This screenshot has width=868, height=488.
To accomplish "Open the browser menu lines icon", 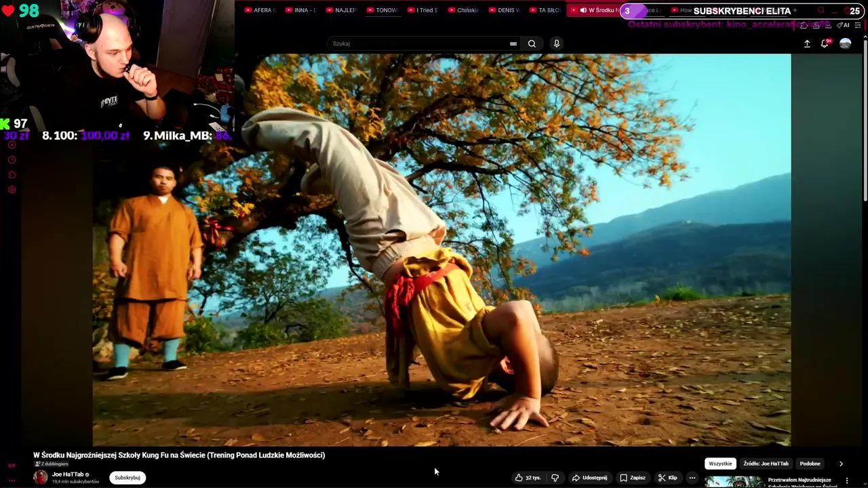I will pyautogui.click(x=858, y=25).
